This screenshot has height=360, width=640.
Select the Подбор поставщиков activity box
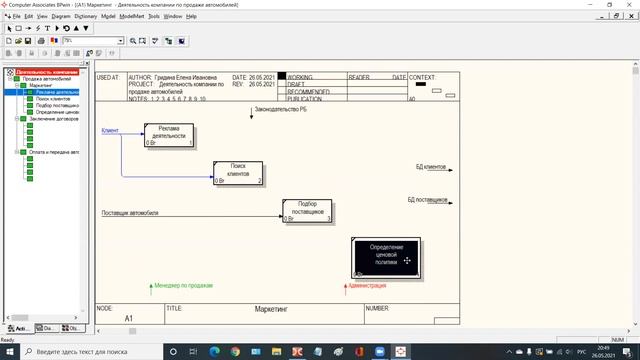pos(307,211)
